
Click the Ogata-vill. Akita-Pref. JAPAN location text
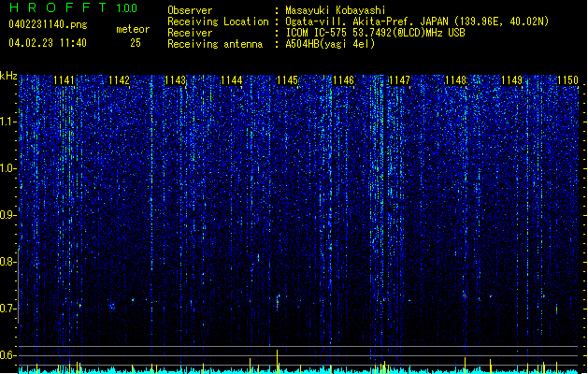[x=417, y=22]
